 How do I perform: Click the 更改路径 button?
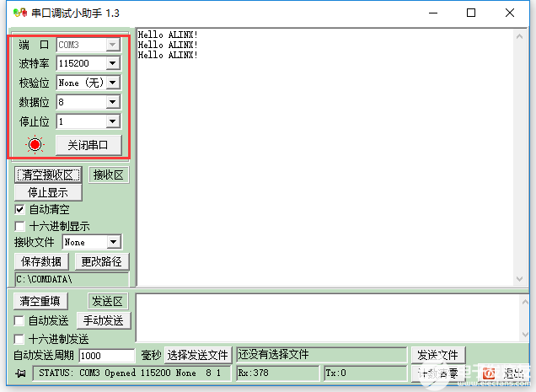[x=101, y=261]
